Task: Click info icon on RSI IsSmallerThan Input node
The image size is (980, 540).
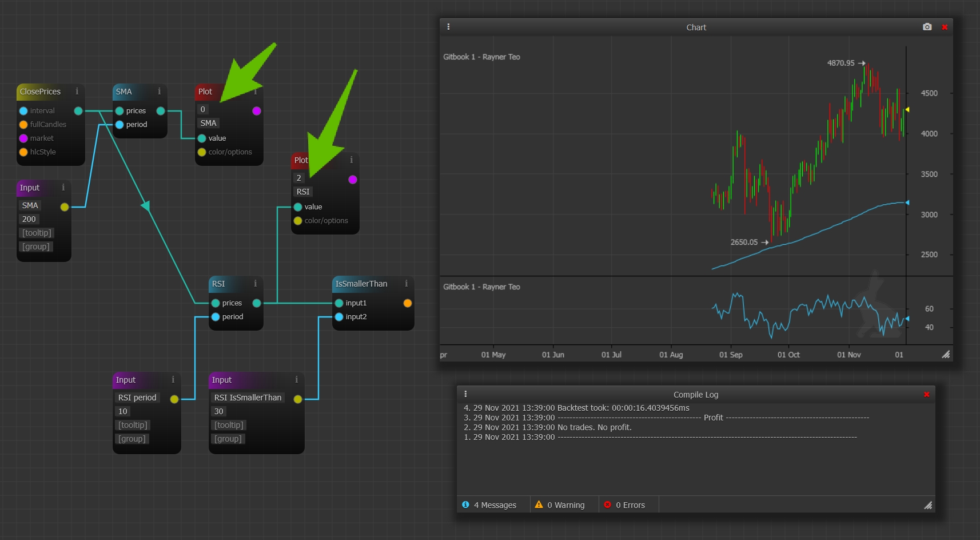Action: [x=296, y=380]
